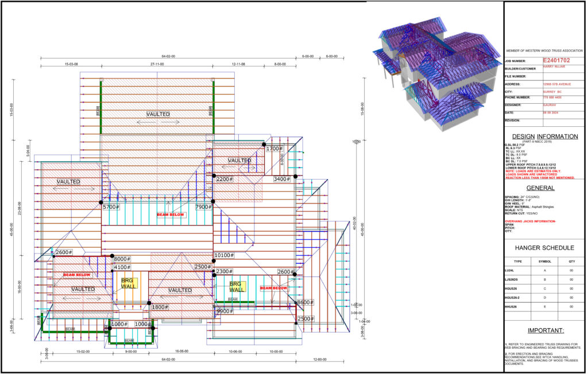The image size is (588, 374).
Task: Click the 16-06-00 dimension at bottom
Action: pyautogui.click(x=181, y=351)
